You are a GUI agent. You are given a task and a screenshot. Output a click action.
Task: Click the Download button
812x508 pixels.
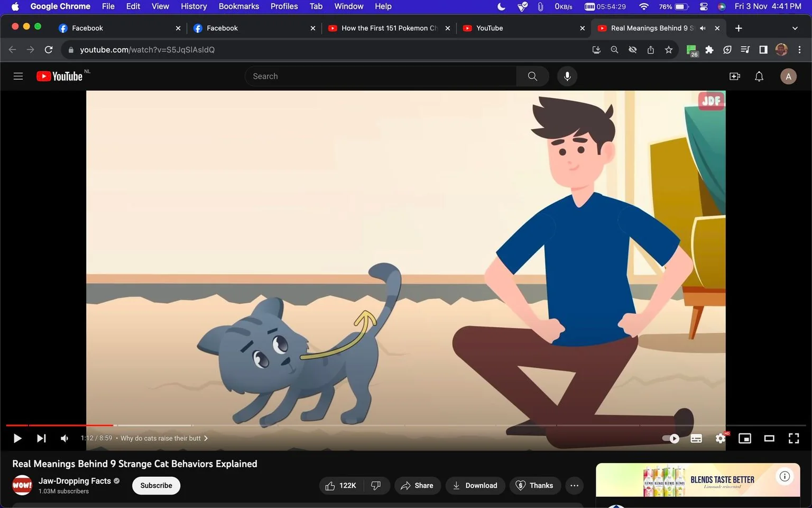click(x=475, y=485)
